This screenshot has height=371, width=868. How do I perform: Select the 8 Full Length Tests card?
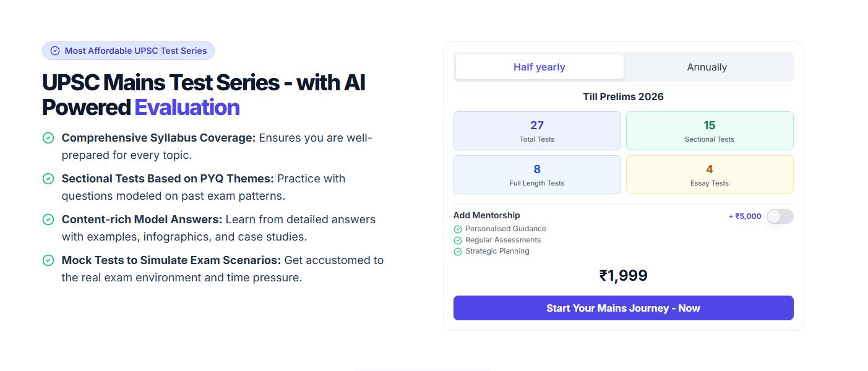point(536,174)
